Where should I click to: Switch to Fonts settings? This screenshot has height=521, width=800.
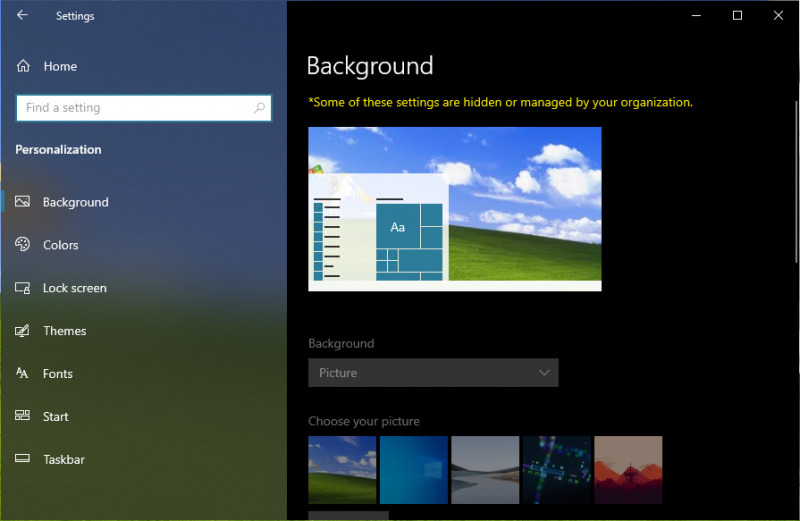pos(144,374)
